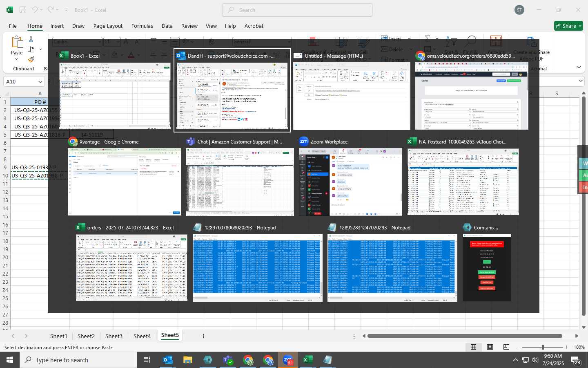
Task: Open the Undo history dropdown
Action: tap(42, 10)
